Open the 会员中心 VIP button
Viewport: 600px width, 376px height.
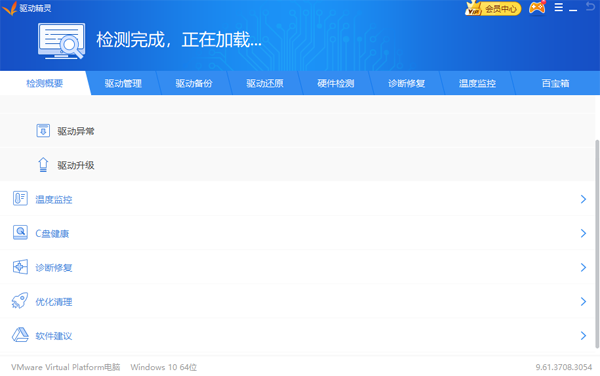coord(493,8)
